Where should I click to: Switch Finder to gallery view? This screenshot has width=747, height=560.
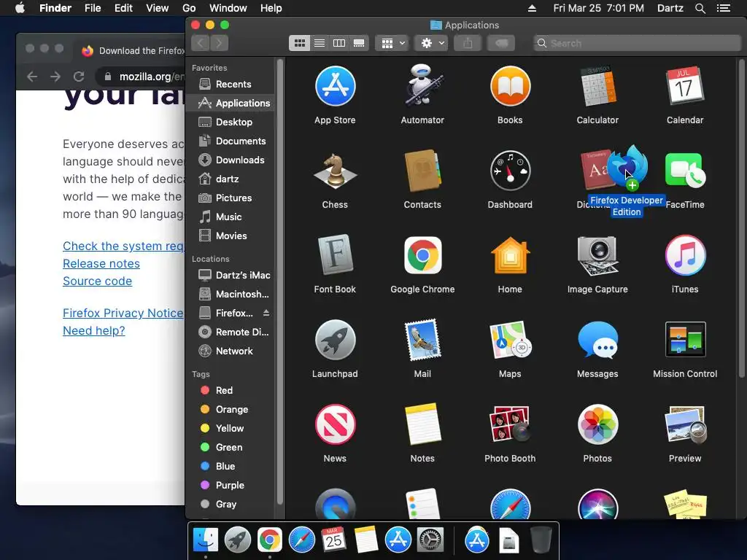point(359,43)
